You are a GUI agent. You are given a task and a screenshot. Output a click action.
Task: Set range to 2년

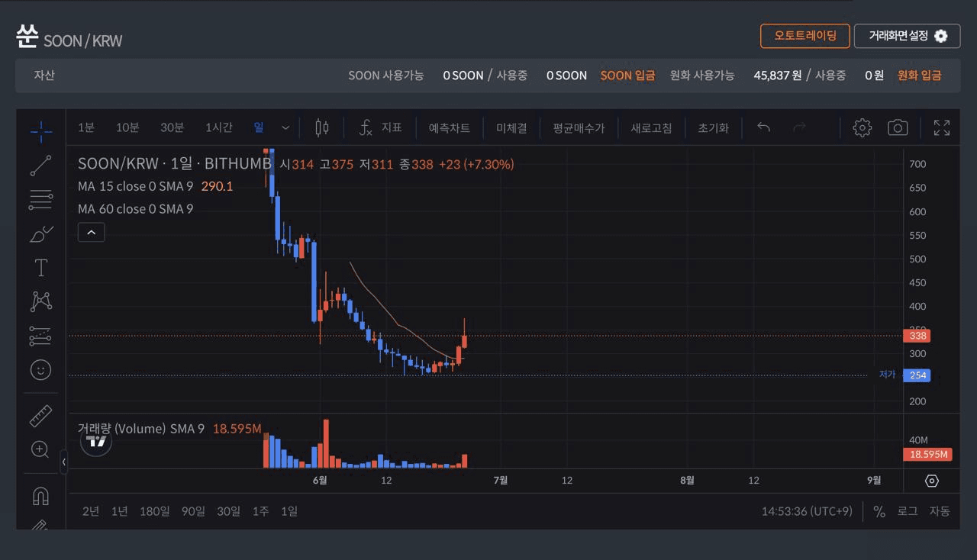coord(91,511)
